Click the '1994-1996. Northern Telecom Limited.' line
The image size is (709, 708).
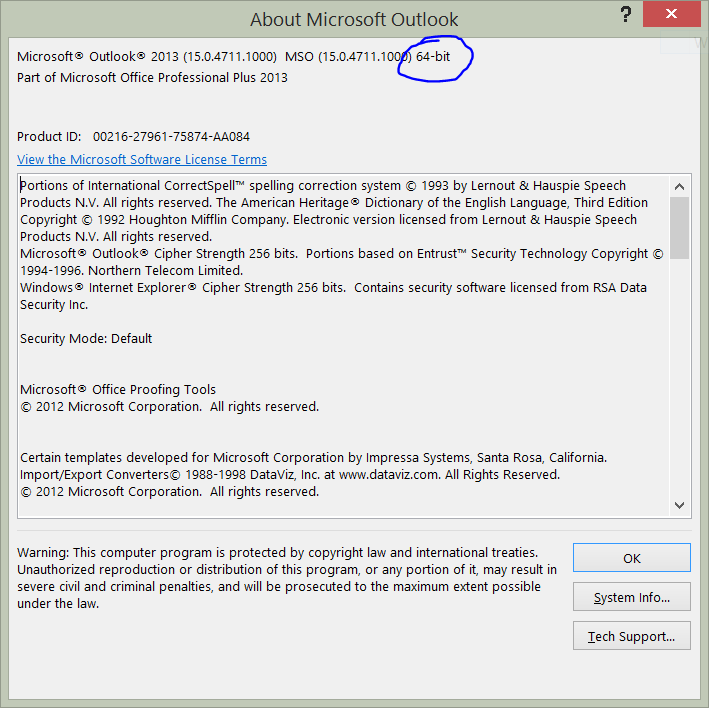[132, 271]
